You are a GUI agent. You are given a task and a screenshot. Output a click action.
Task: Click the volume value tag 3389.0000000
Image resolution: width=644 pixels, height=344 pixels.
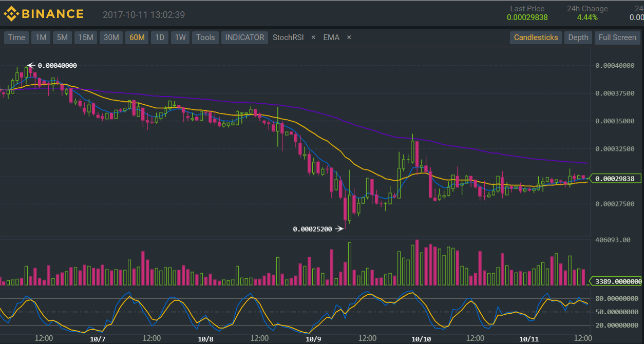tap(616, 281)
